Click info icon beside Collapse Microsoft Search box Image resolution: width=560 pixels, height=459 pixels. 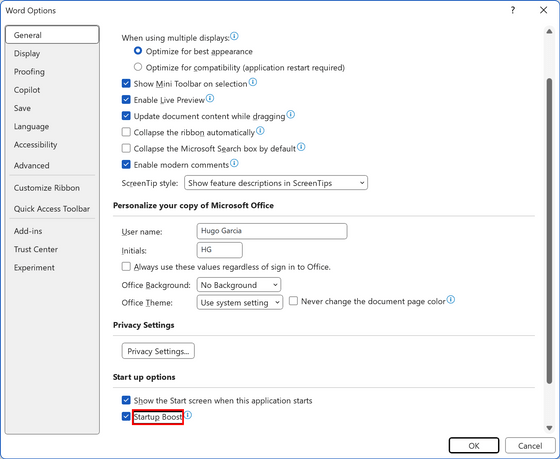[301, 147]
